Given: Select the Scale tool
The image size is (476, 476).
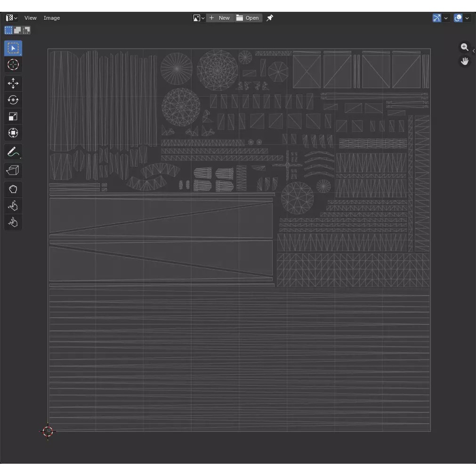Looking at the screenshot, I should pyautogui.click(x=13, y=117).
